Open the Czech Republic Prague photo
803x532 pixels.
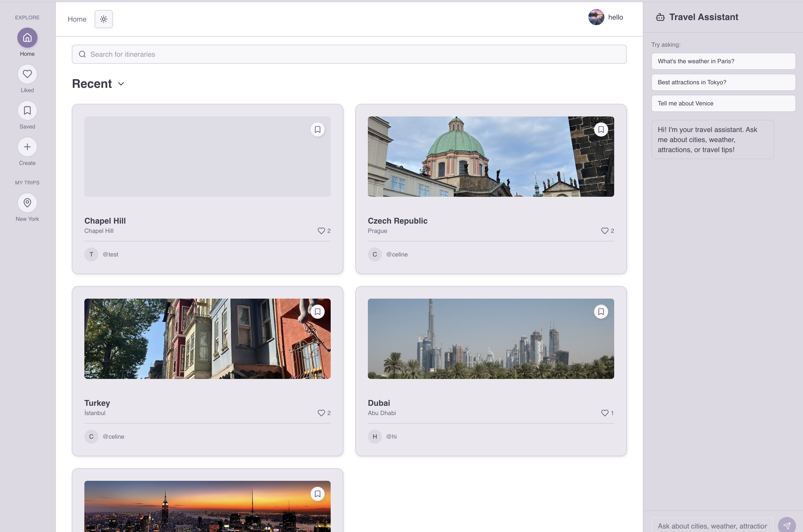click(x=491, y=157)
